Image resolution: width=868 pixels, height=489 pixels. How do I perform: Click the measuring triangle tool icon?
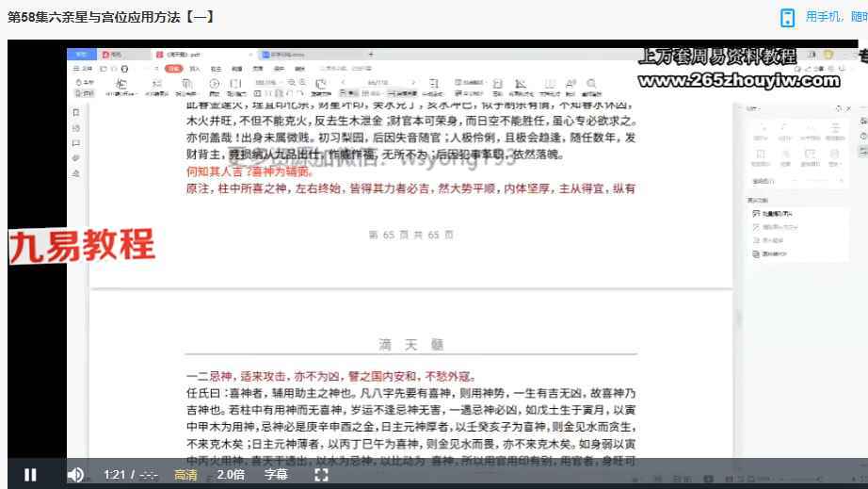(521, 84)
